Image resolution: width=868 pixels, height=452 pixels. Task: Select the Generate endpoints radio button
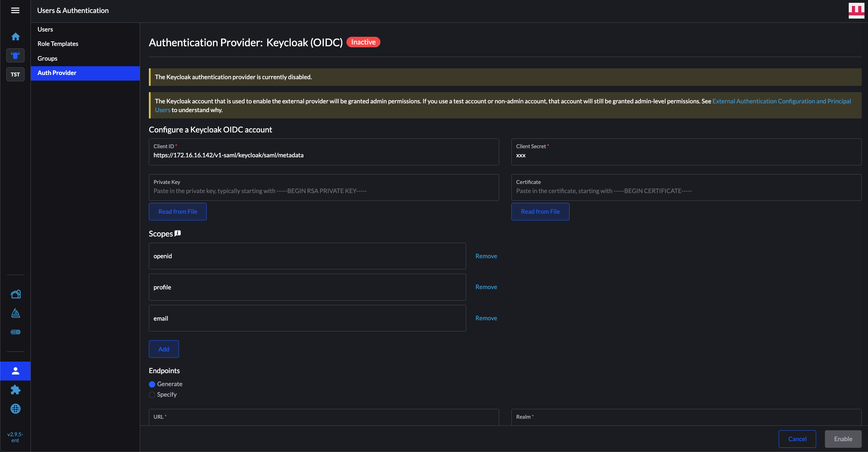[152, 384]
